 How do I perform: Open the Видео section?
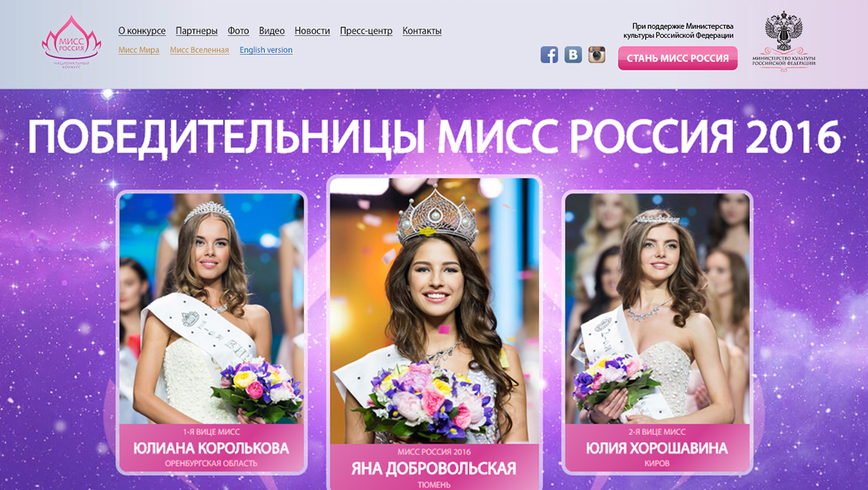272,30
